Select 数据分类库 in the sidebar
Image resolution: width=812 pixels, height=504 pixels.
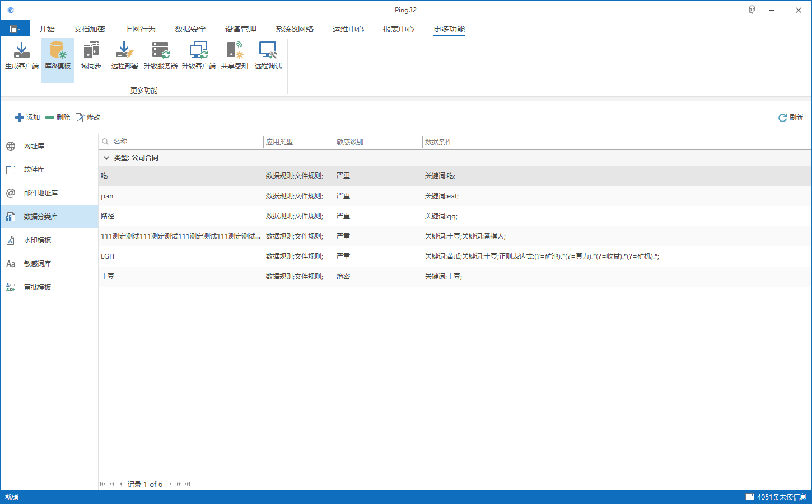49,217
